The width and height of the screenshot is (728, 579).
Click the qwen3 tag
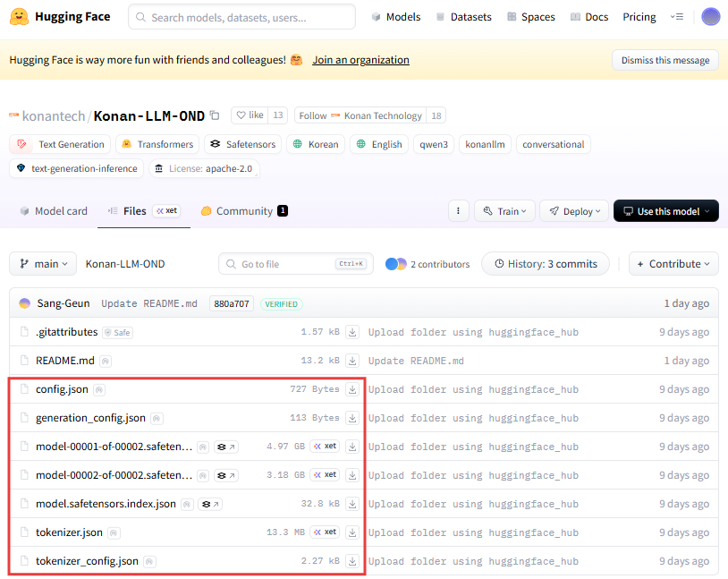coord(434,144)
